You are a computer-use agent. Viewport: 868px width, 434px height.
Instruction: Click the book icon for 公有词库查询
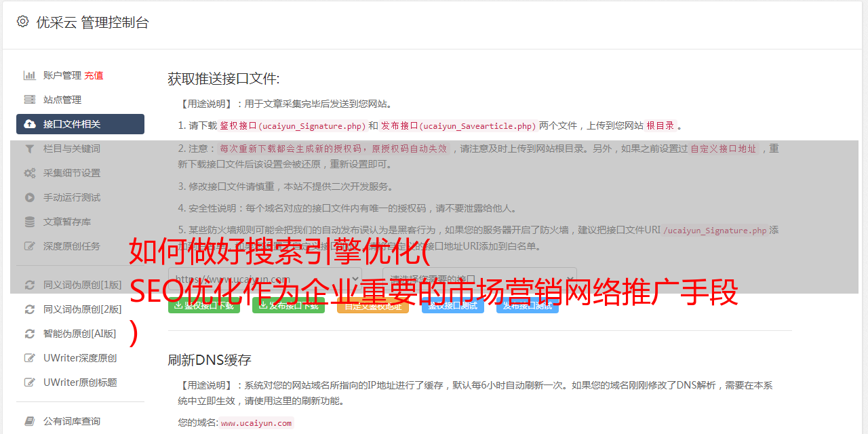coord(30,421)
